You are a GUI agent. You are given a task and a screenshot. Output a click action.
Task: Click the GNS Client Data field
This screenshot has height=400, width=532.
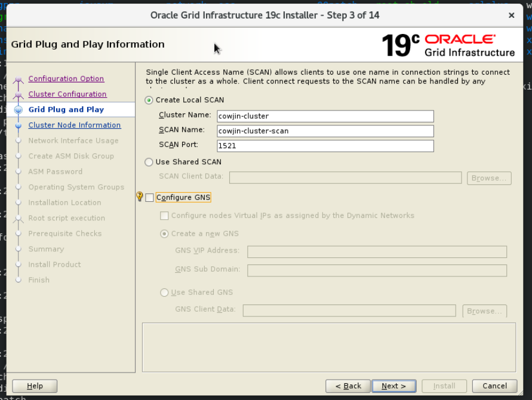pos(349,310)
